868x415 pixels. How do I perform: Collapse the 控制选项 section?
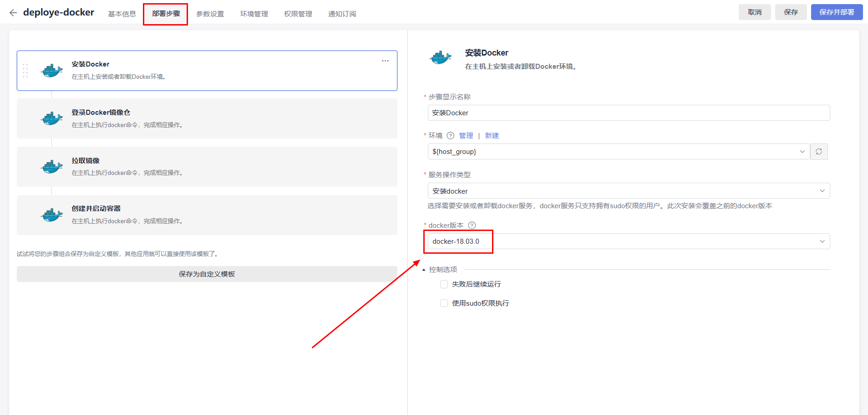coord(439,270)
